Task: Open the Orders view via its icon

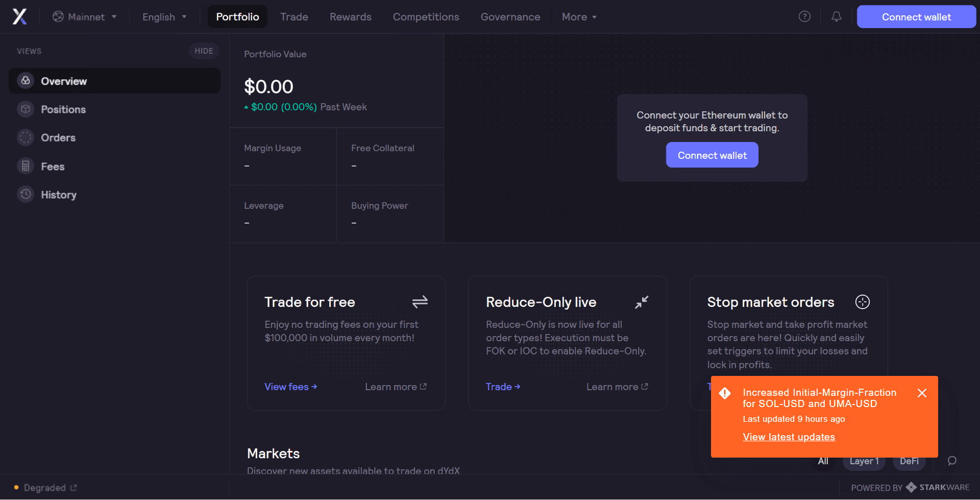Action: [x=26, y=137]
